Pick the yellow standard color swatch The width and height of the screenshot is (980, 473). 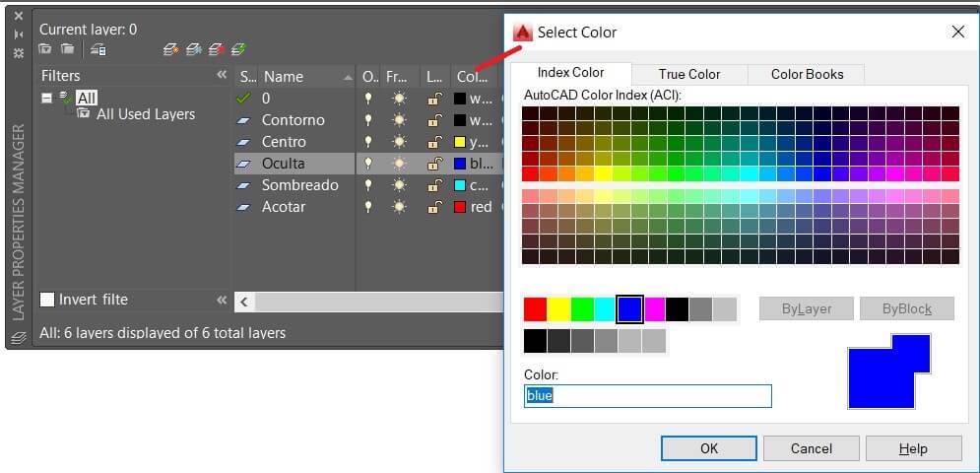coord(558,309)
